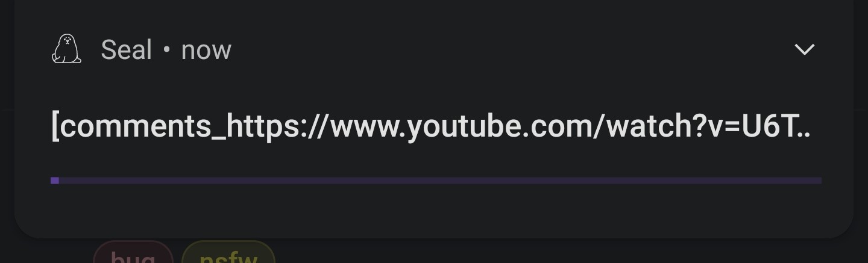
Task: Click the unfilled portion of progress track
Action: tap(440, 181)
